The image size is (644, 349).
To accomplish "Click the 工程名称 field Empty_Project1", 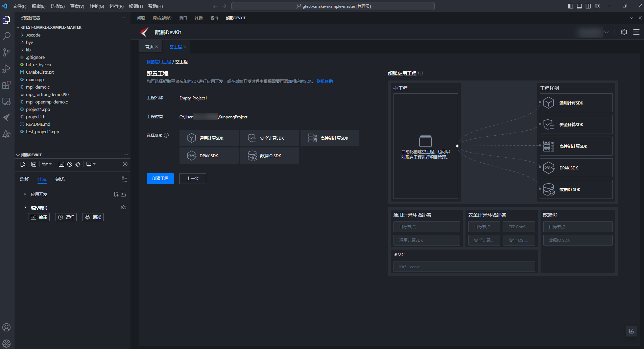I will click(x=193, y=98).
